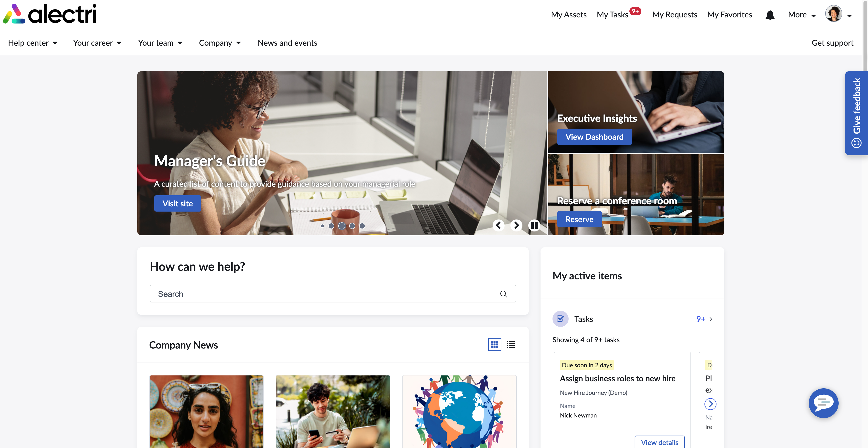Open News and events menu item
Image resolution: width=868 pixels, height=448 pixels.
(287, 43)
